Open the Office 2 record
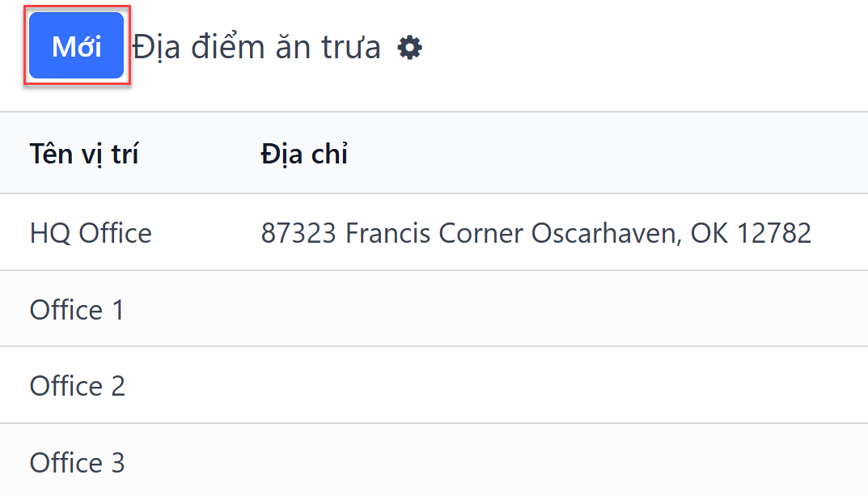The image size is (868, 496). tap(78, 386)
